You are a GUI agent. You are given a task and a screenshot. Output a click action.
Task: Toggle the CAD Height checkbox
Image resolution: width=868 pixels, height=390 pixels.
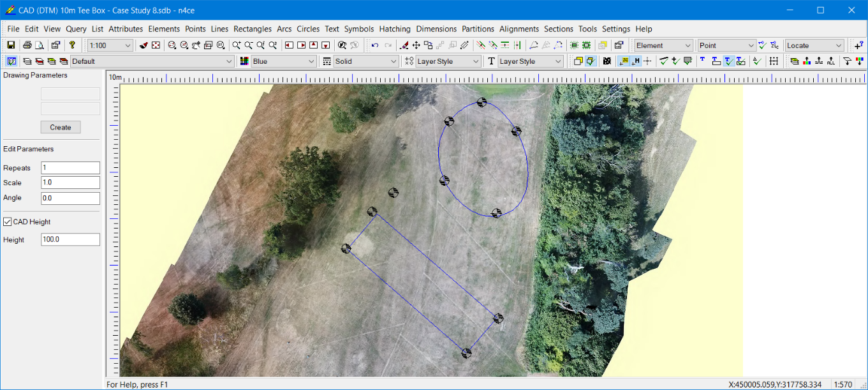8,221
